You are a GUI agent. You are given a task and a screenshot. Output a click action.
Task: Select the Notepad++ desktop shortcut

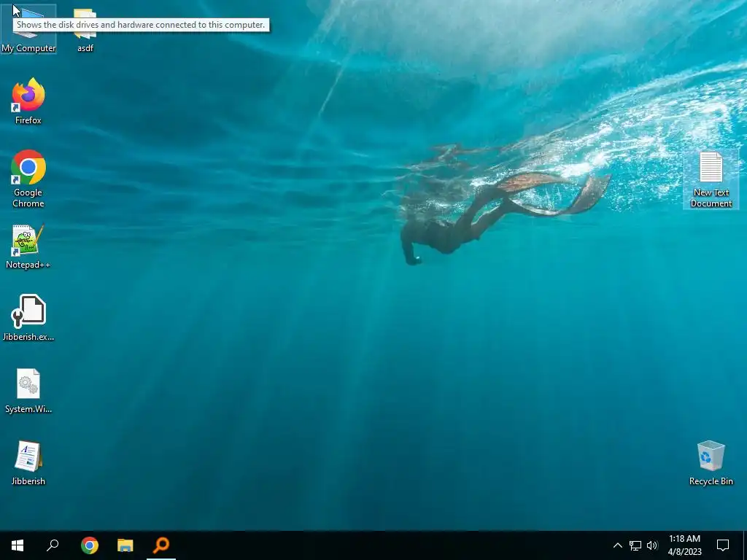[28, 246]
